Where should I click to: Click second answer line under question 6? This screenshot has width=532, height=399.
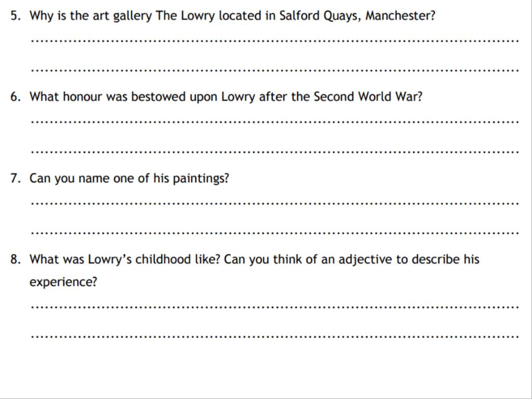point(275,152)
